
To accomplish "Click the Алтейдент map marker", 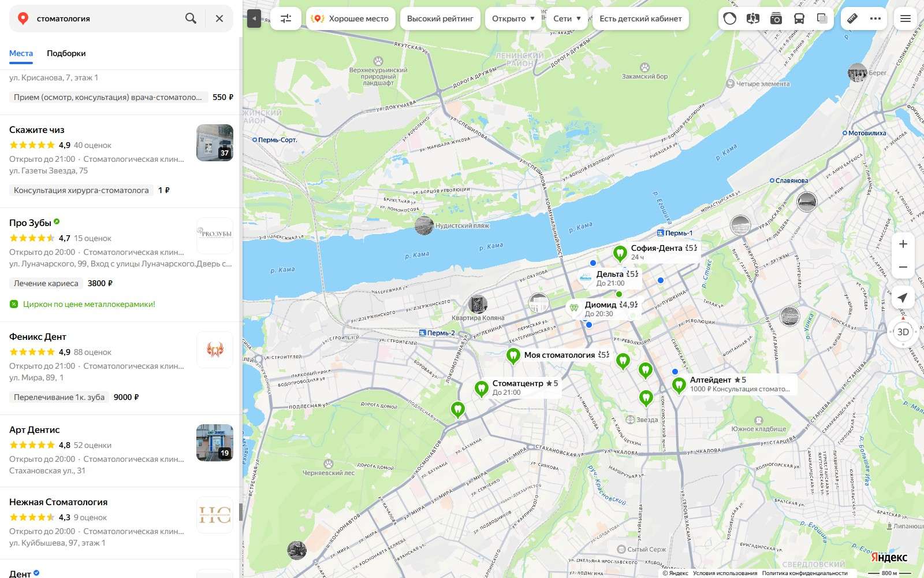I will pyautogui.click(x=679, y=385).
